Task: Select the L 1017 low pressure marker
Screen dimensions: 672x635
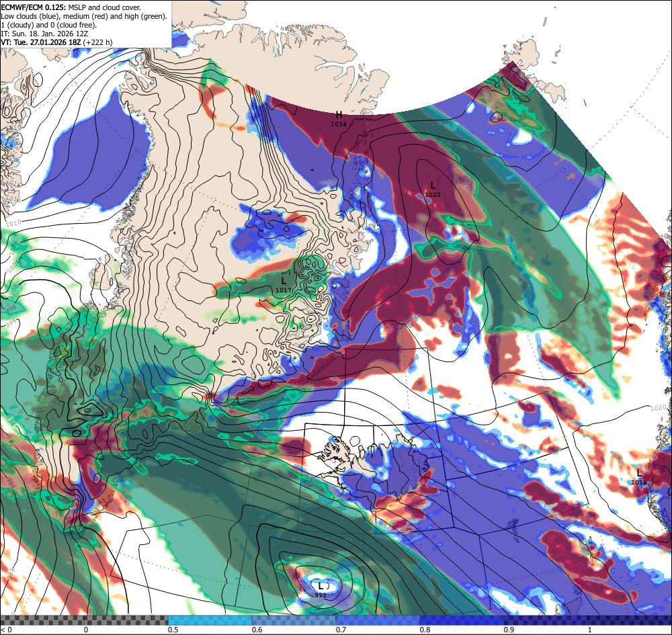Action: [x=284, y=284]
